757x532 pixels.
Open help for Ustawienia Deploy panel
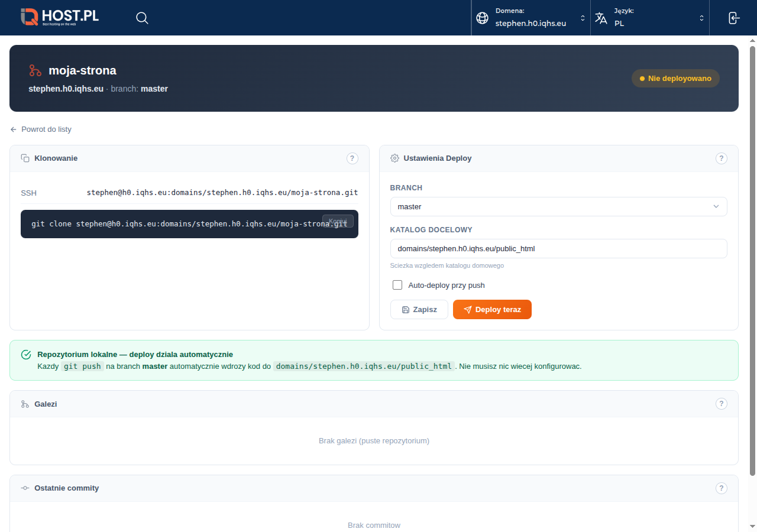coord(721,158)
